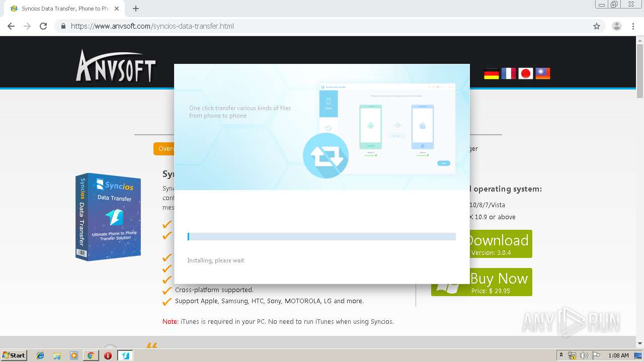Switch site to Taiwan flag language
The height and width of the screenshot is (362, 644).
[543, 73]
